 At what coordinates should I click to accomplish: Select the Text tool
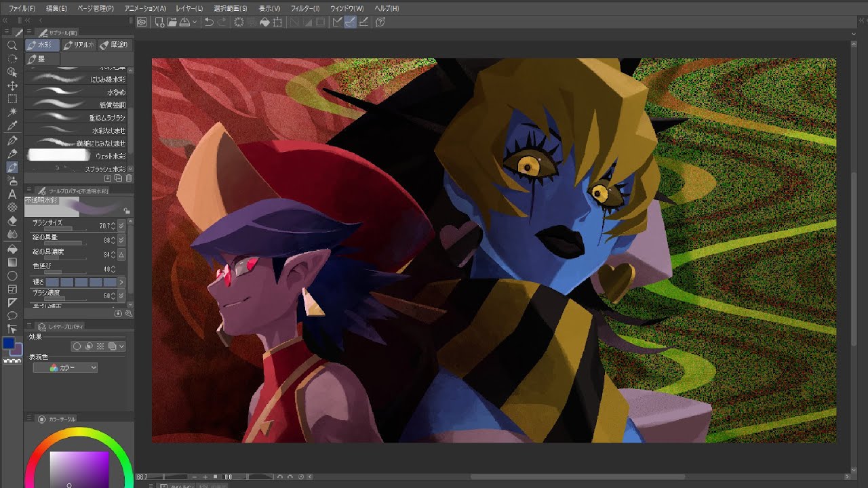12,195
